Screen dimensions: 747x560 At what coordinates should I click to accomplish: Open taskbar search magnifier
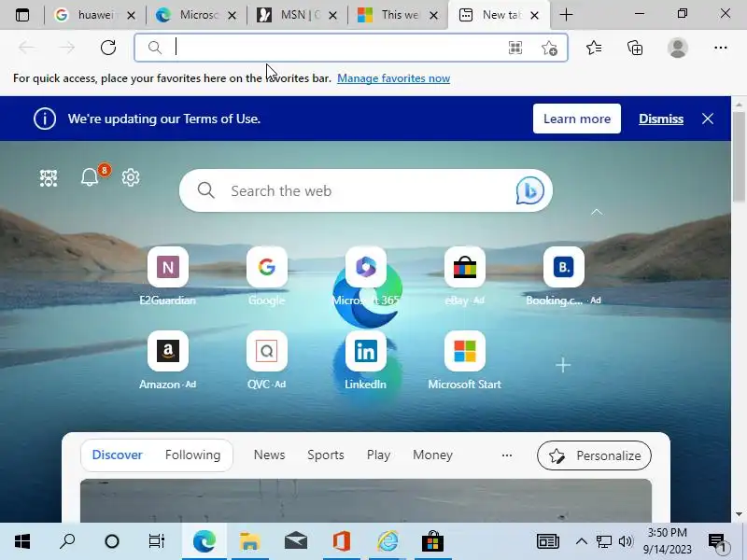66,541
